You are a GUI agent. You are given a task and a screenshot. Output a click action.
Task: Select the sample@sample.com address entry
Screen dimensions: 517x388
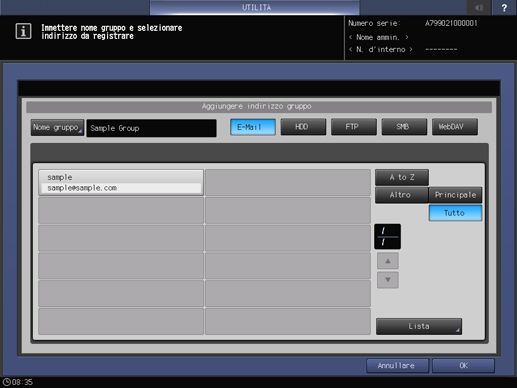coord(121,182)
